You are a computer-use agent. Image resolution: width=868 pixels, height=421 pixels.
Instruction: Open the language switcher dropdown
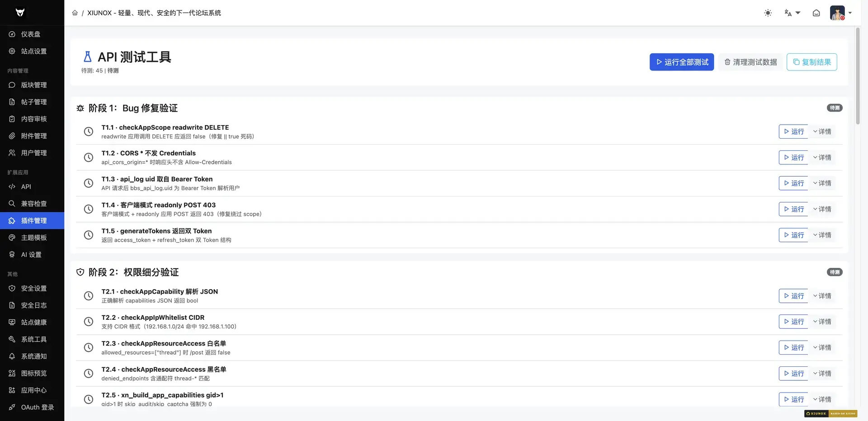[792, 13]
